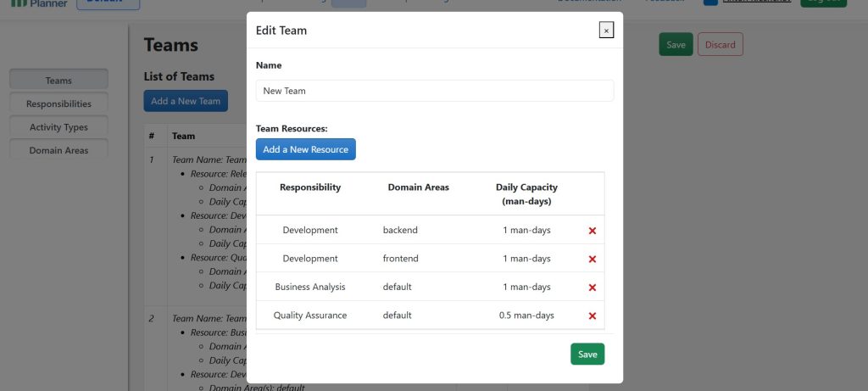Switch to Responsibilities in the sidebar
Screen dimensions: 868x391
[x=58, y=103]
